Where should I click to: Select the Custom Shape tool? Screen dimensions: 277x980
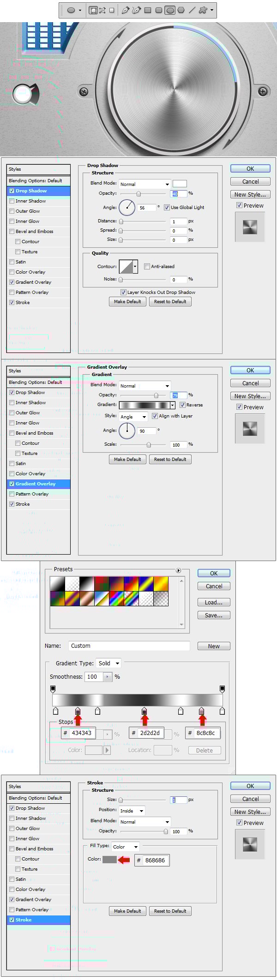pos(203,10)
